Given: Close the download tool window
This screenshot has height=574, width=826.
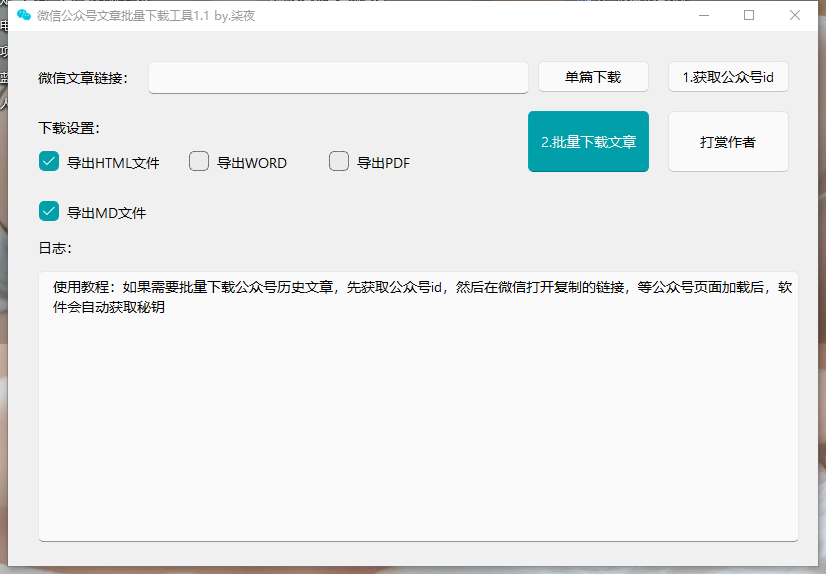Looking at the screenshot, I should [x=795, y=15].
